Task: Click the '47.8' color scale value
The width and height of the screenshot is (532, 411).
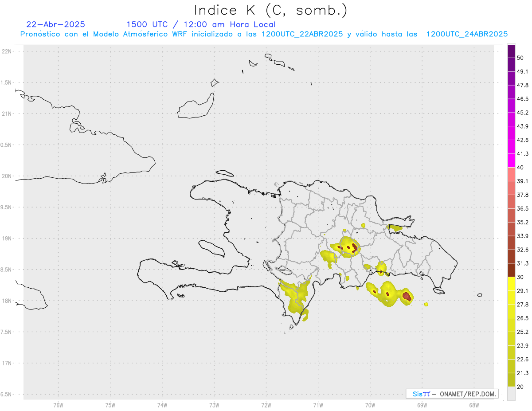Action: coord(523,85)
